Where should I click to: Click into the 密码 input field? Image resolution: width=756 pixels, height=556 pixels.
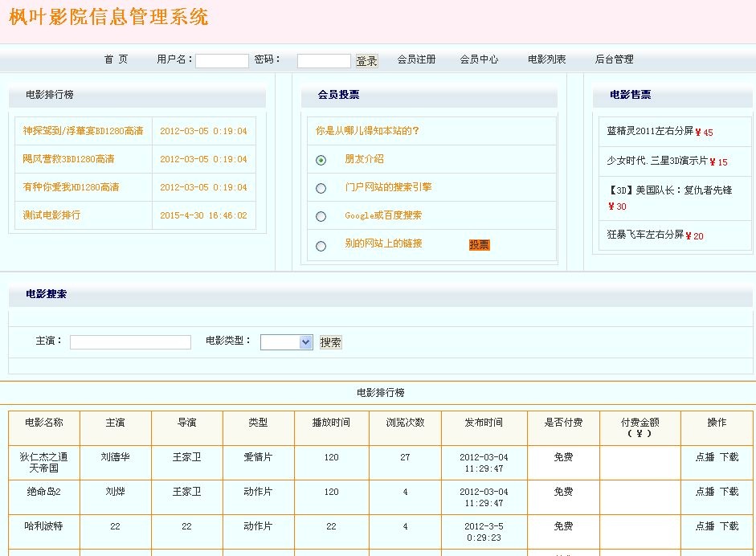(324, 61)
